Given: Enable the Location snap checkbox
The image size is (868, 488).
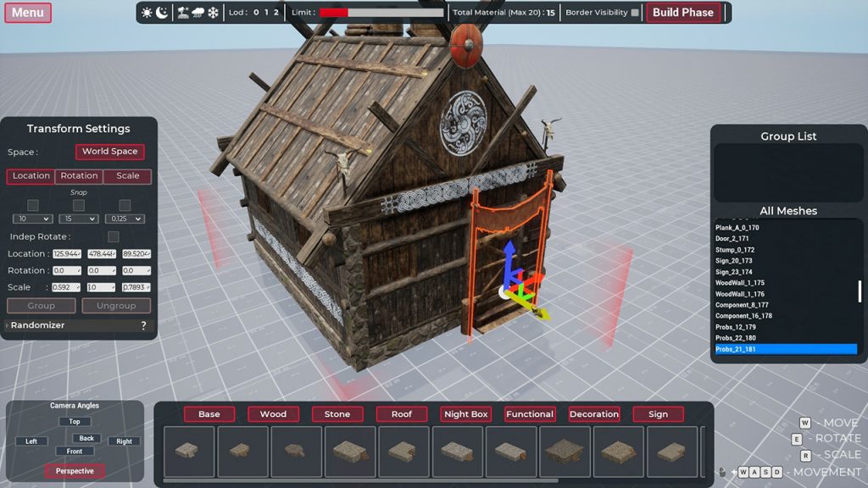Looking at the screenshot, I should tap(33, 205).
